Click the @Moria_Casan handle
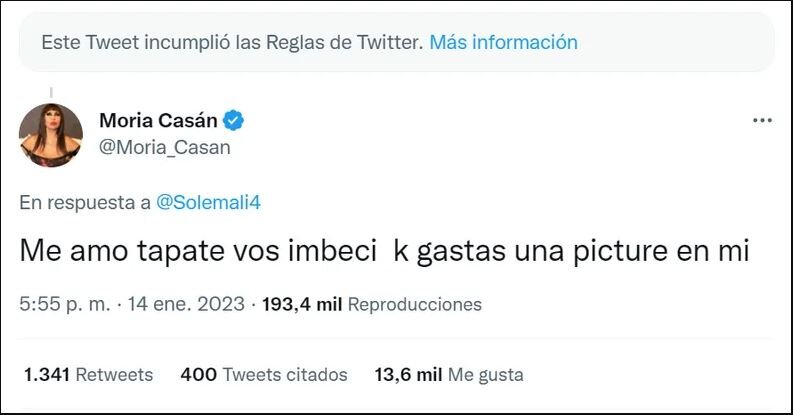Viewport: 793px width, 415px height. point(164,147)
